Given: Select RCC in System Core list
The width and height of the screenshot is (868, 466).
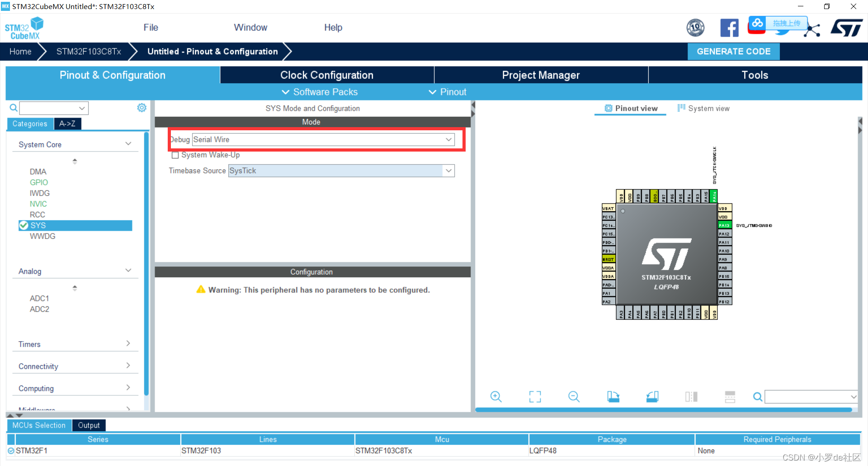Looking at the screenshot, I should [38, 214].
